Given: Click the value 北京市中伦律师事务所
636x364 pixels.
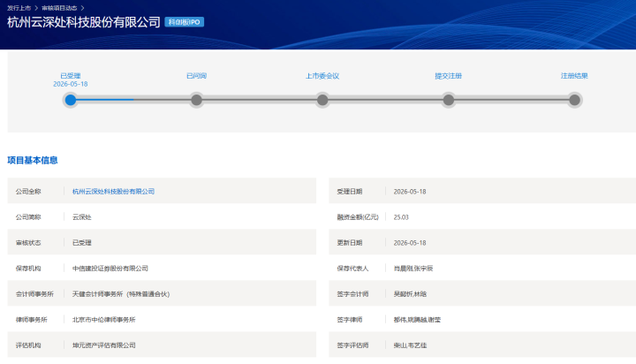Looking at the screenshot, I should click(x=104, y=320).
